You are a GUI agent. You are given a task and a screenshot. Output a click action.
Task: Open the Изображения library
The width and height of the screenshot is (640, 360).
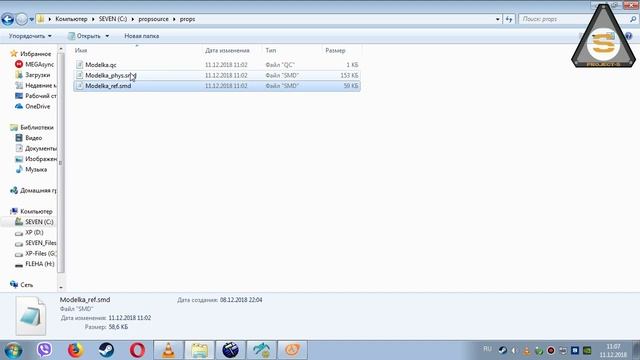point(40,159)
